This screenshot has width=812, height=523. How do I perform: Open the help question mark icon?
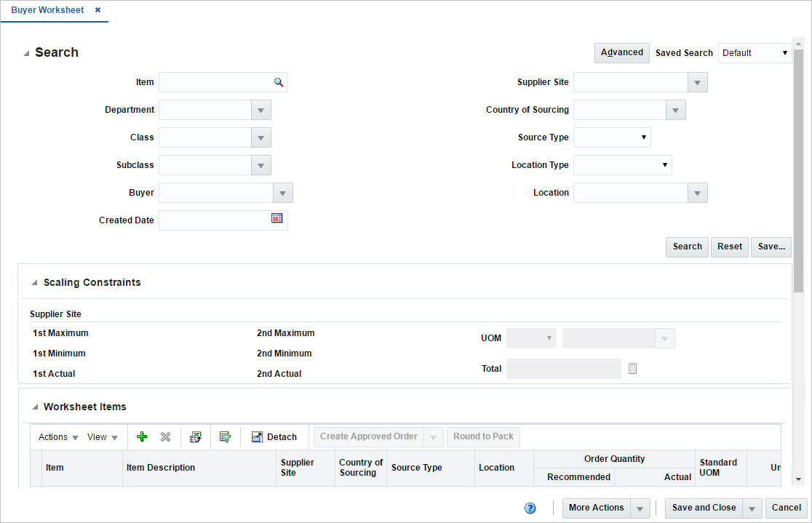(530, 508)
